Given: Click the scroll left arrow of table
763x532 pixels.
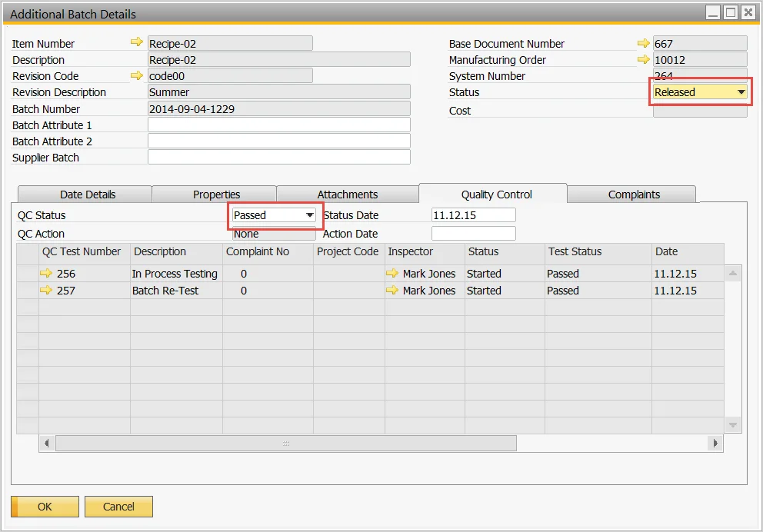Looking at the screenshot, I should [47, 443].
